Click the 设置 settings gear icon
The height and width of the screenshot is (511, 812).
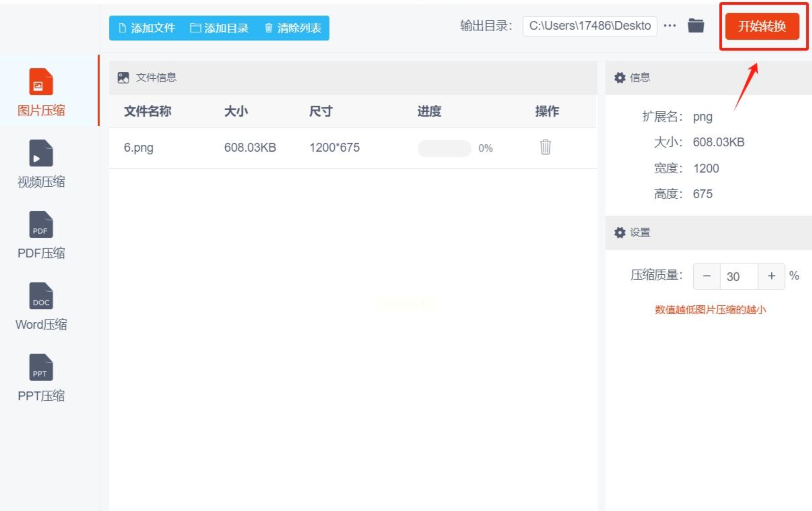point(619,233)
